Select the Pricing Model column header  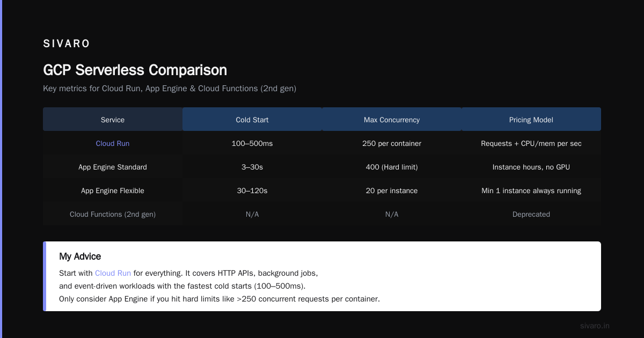(x=531, y=120)
